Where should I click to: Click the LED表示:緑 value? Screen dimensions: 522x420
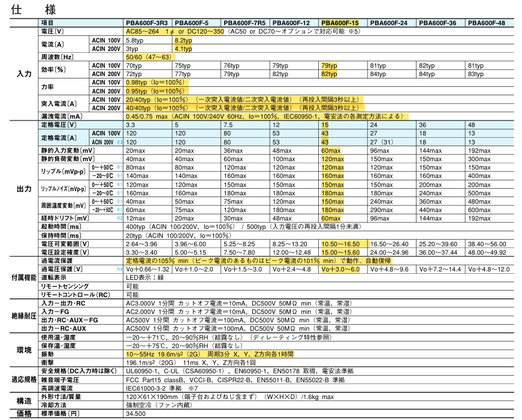coord(145,277)
